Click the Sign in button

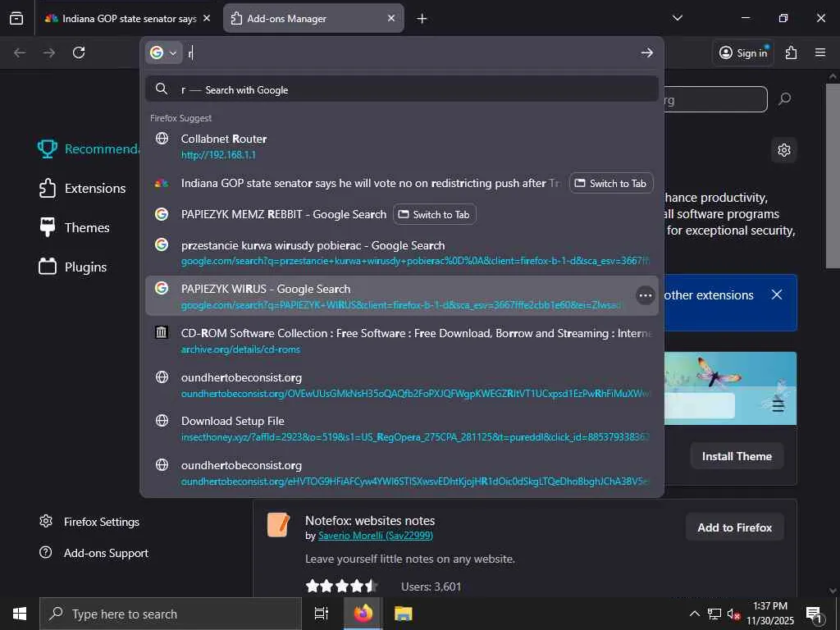[x=743, y=52]
